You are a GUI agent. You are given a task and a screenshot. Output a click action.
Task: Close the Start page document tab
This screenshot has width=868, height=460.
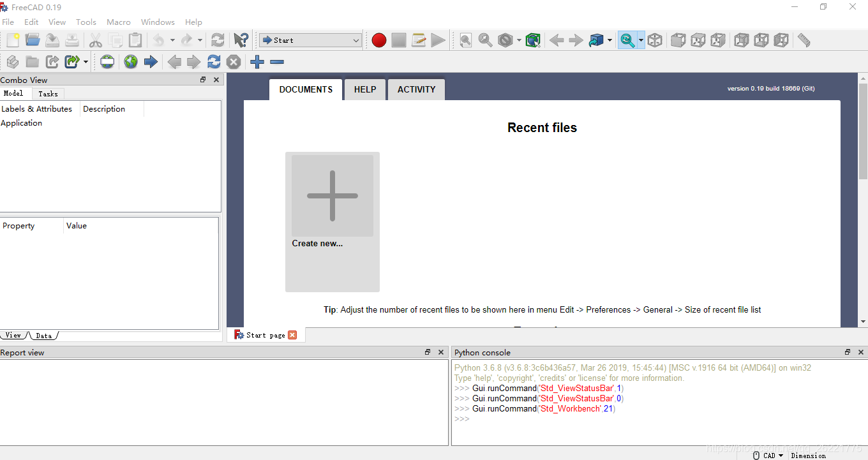click(x=292, y=335)
